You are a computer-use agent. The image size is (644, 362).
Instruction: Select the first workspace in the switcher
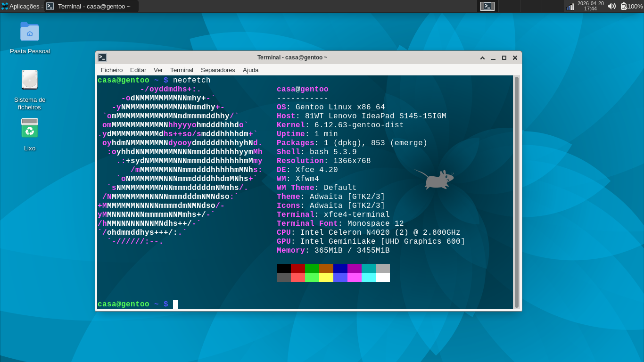point(487,6)
